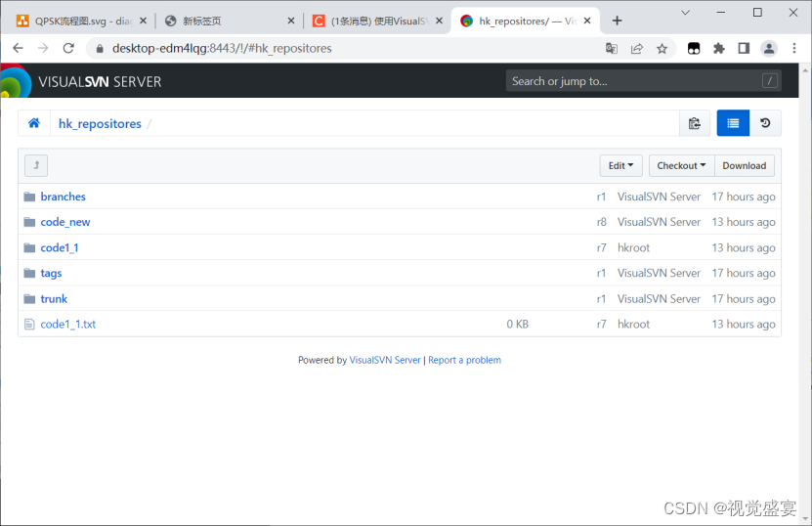Click revision r8 in code_new row

coord(601,222)
